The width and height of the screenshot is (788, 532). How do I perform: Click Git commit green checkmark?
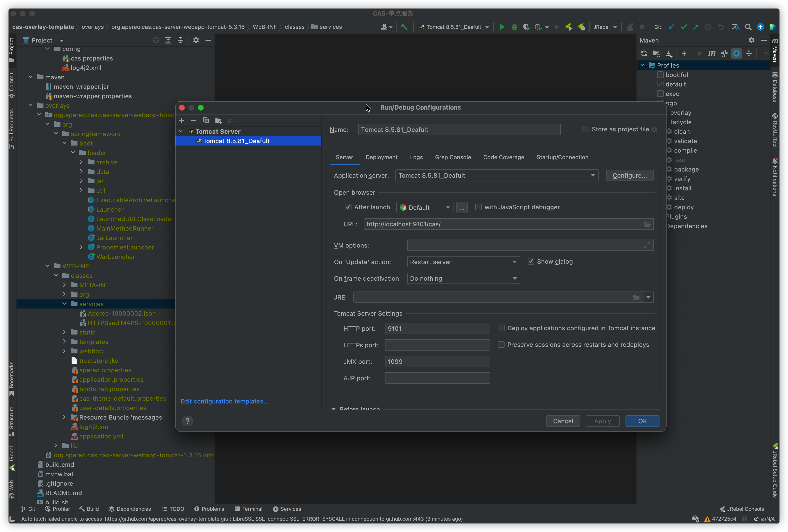(x=684, y=27)
